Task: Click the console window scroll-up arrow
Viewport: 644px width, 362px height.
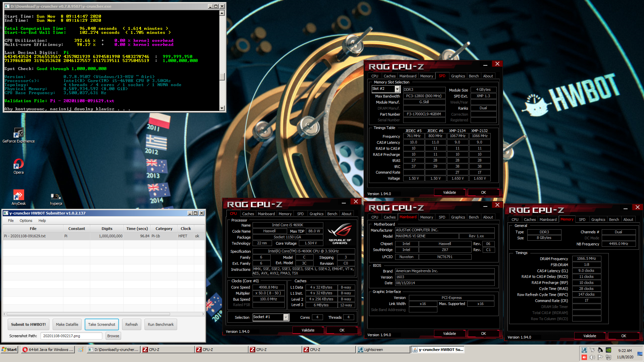Action: 222,13
